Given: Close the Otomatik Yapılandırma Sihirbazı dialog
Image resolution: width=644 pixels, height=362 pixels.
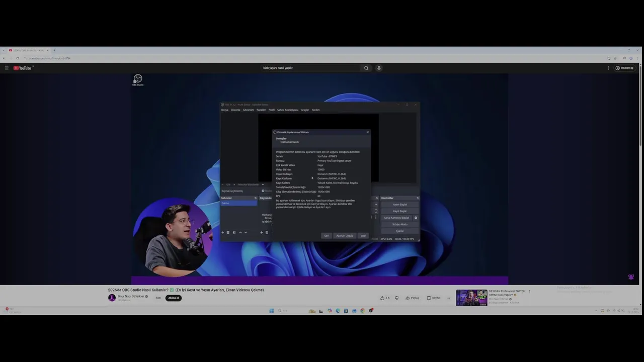Looking at the screenshot, I should coord(368,132).
